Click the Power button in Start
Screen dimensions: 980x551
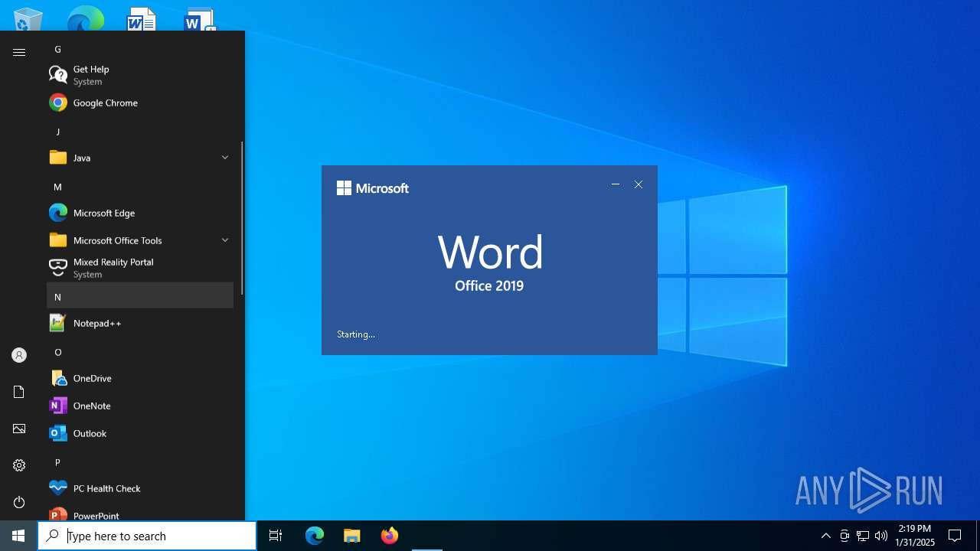pyautogui.click(x=19, y=502)
